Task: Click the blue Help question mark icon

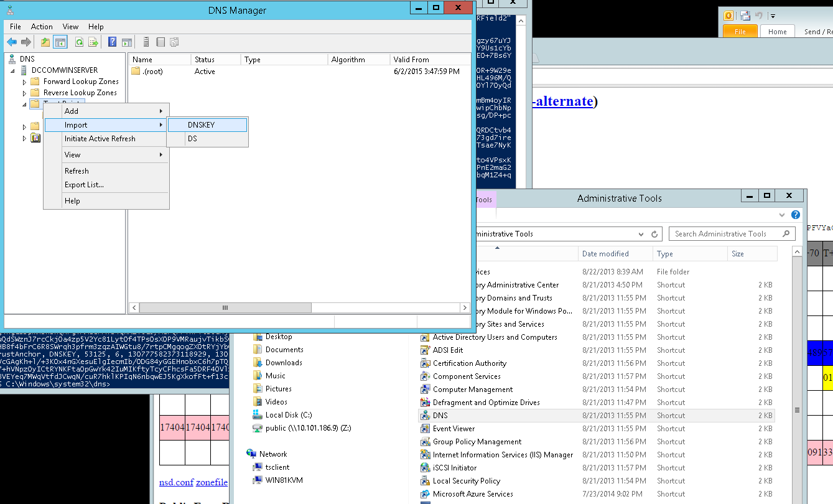Action: [x=113, y=42]
